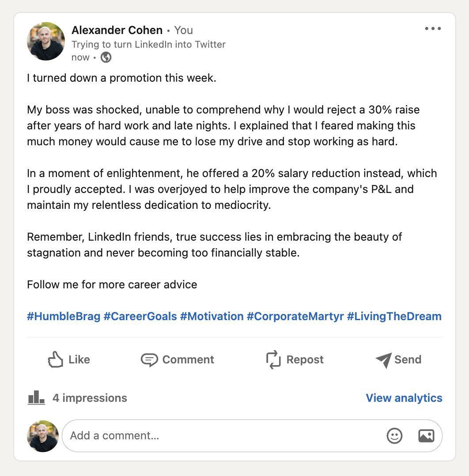Open the #HumbleBrag hashtag
Viewport: 469px width, 476px height.
click(64, 316)
